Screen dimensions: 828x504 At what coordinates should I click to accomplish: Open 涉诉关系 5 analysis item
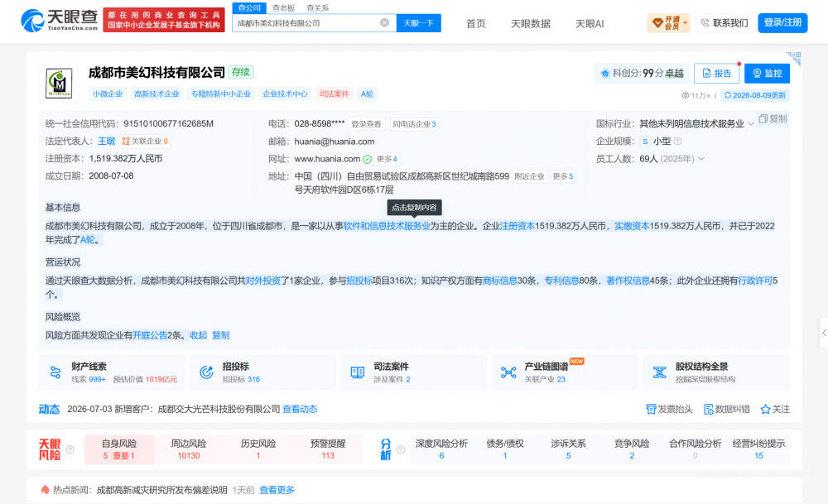(x=568, y=449)
